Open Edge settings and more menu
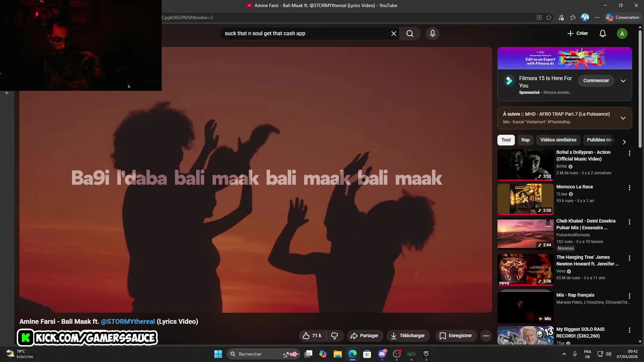This screenshot has width=644, height=362. 597,18
